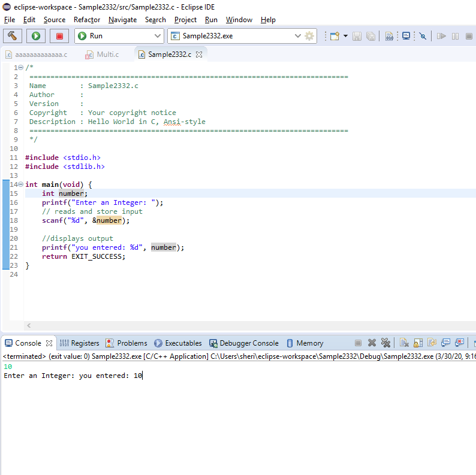Open launch configuration gear settings
Image resolution: width=476 pixels, height=475 pixels.
309,36
